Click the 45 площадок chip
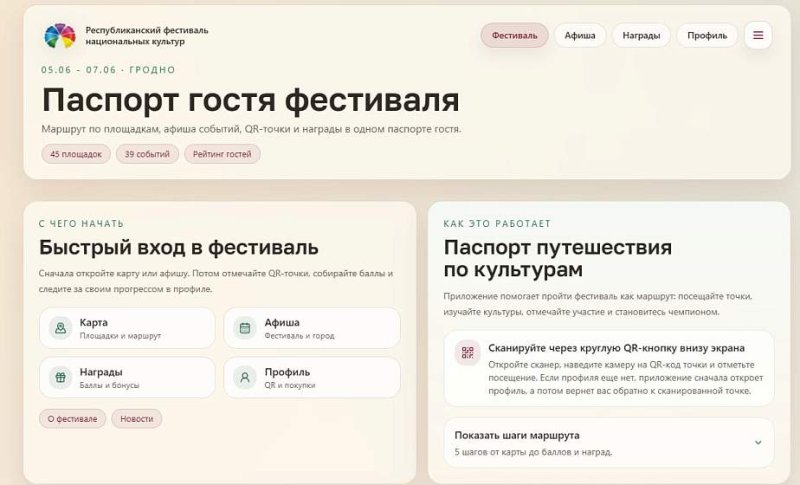Screen dimensions: 800x485 click(x=76, y=154)
